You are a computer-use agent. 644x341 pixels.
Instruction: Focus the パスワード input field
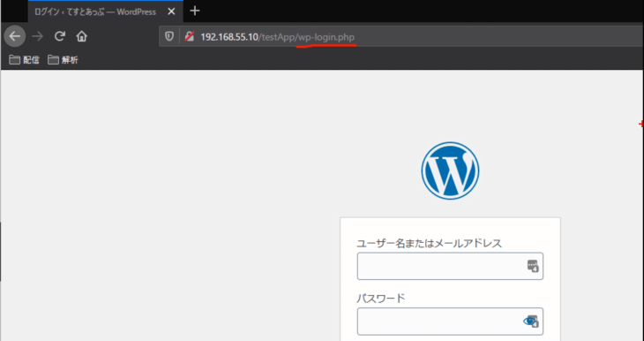(x=450, y=322)
